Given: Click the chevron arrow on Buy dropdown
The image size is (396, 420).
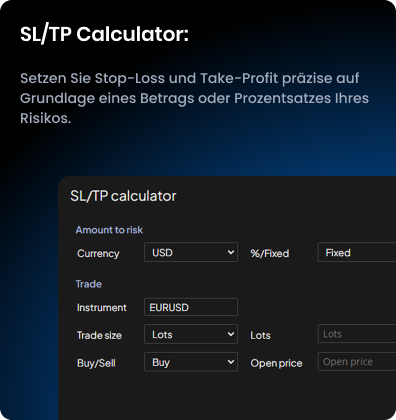Looking at the screenshot, I should pos(231,362).
